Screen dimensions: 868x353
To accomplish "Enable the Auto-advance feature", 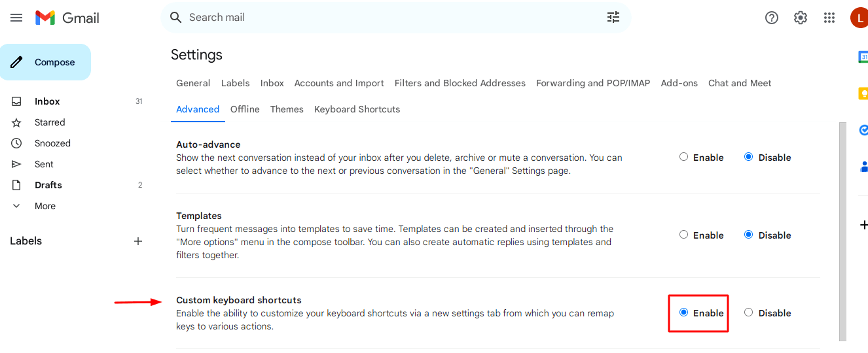I will [x=684, y=157].
